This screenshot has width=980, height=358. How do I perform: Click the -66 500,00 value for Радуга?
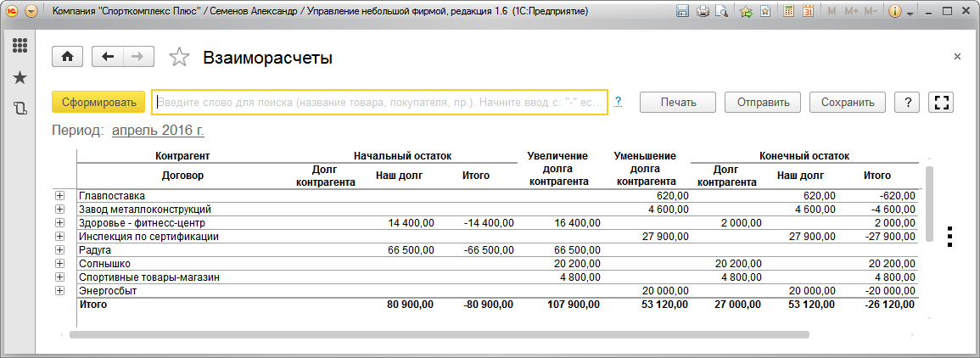(490, 250)
